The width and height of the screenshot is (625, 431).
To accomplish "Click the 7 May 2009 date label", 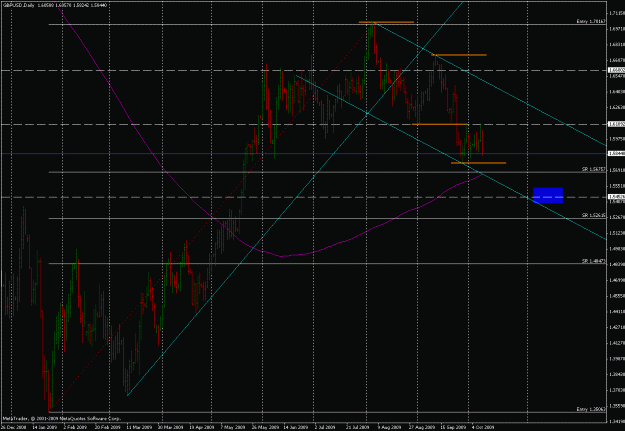I will [x=234, y=427].
